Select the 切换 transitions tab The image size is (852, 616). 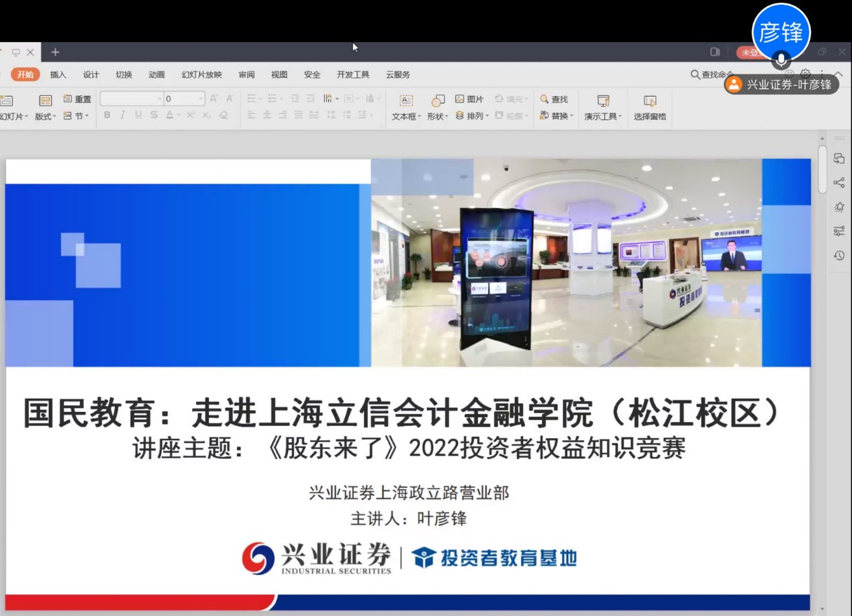[124, 74]
